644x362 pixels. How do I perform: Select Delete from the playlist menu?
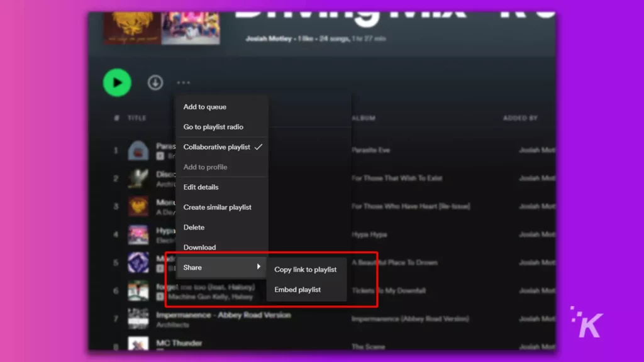(194, 227)
